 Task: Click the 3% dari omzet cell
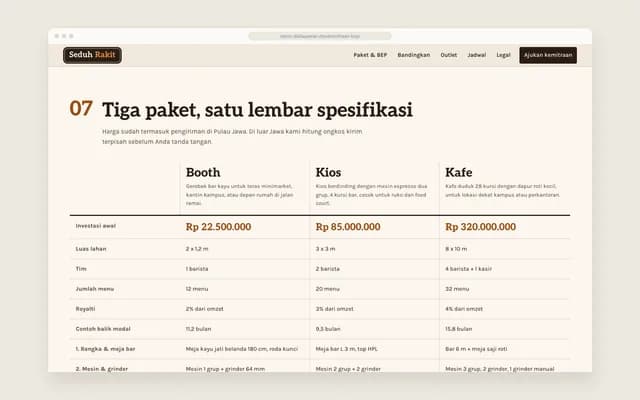coord(335,309)
